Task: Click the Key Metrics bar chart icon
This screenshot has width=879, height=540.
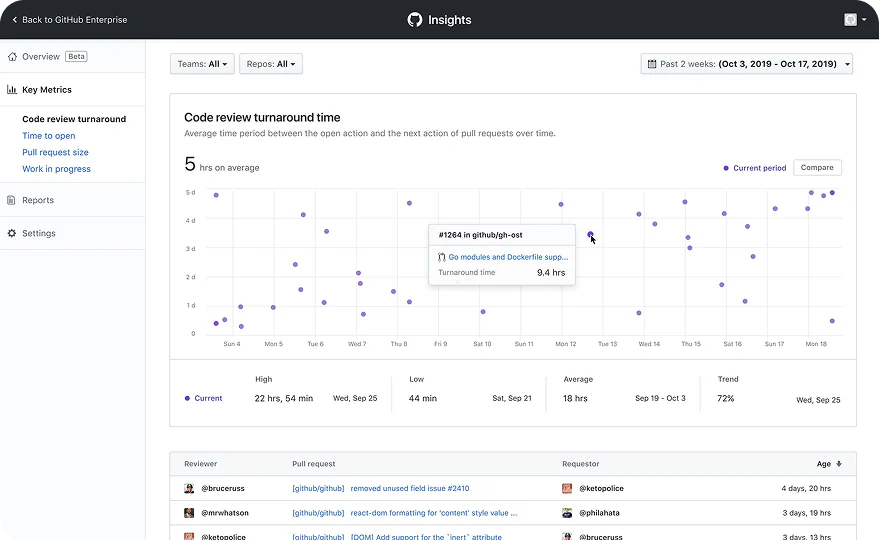Action: pyautogui.click(x=12, y=89)
